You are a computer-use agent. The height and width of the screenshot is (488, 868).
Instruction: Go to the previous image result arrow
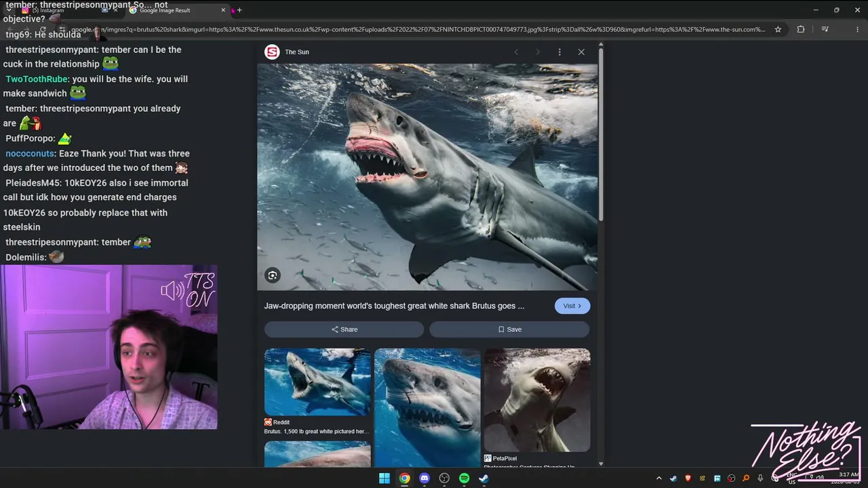[516, 52]
